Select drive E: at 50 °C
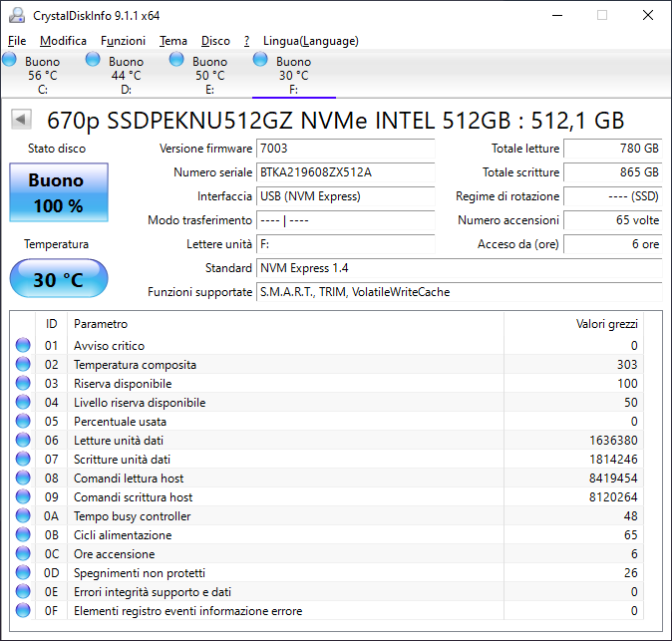The height and width of the screenshot is (641, 672). (209, 75)
